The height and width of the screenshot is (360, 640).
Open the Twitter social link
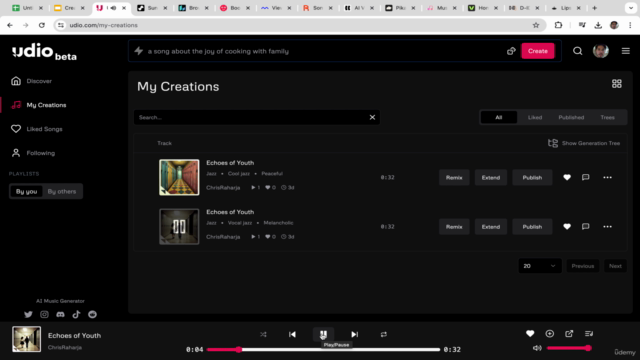[28, 314]
